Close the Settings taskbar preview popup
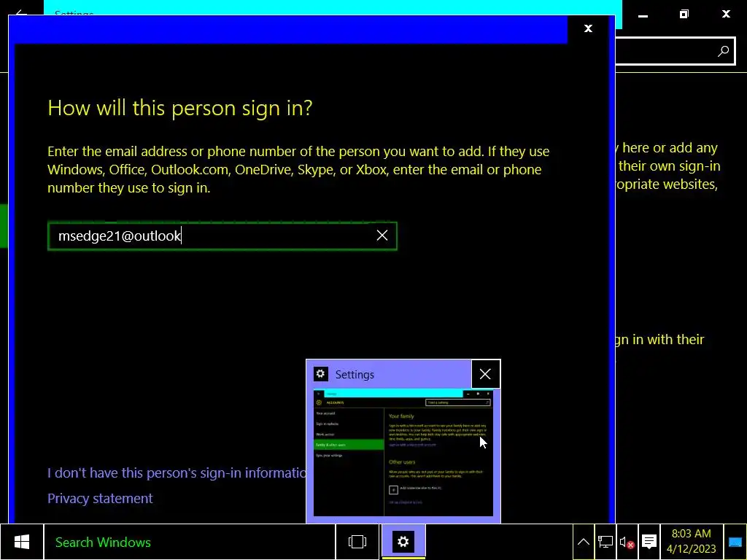The image size is (747, 560). 485,374
